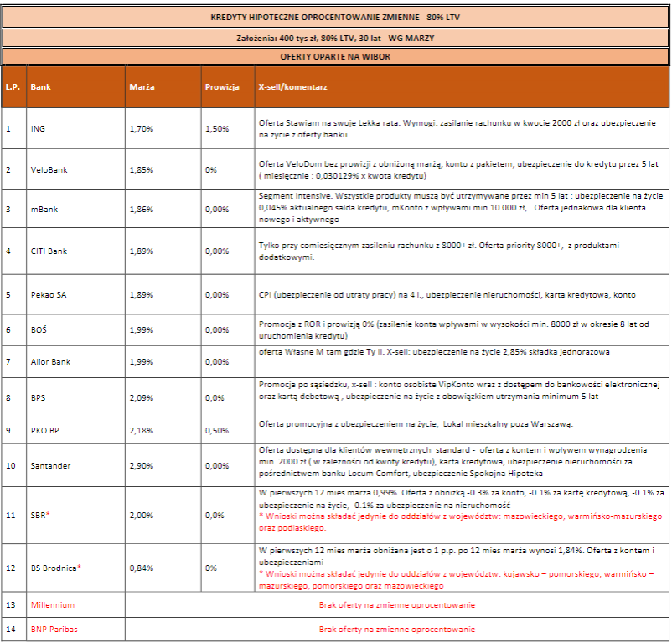The image size is (672, 643).
Task: Select the BS Brodnica 0,84% margin cell
Action: point(142,568)
